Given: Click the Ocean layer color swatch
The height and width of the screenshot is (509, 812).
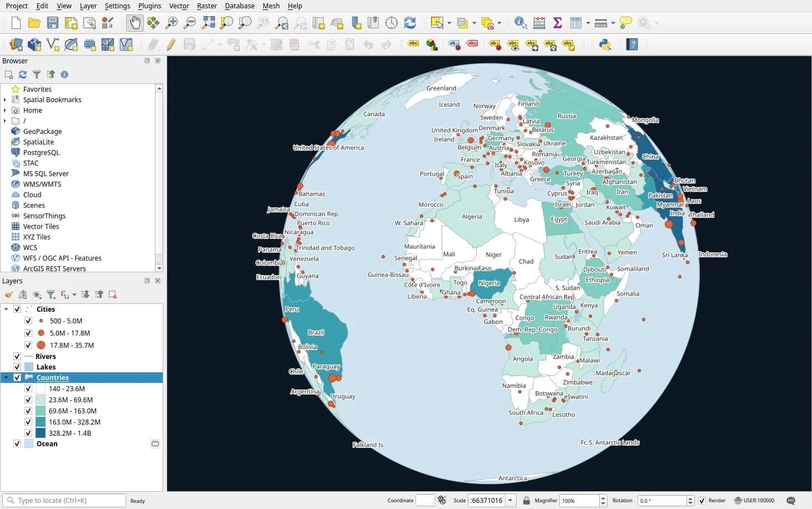Looking at the screenshot, I should click(29, 444).
